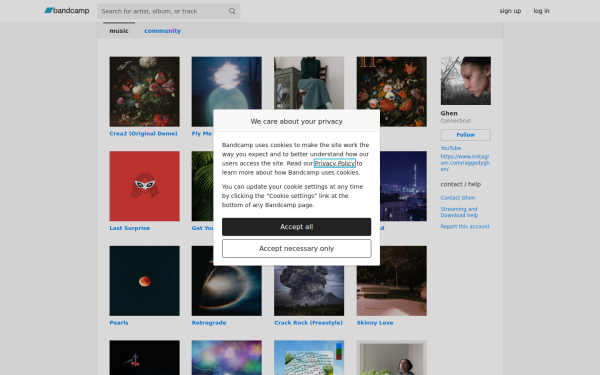The height and width of the screenshot is (375, 600).
Task: Open the raggedyghen Instagram link
Action: tap(465, 163)
